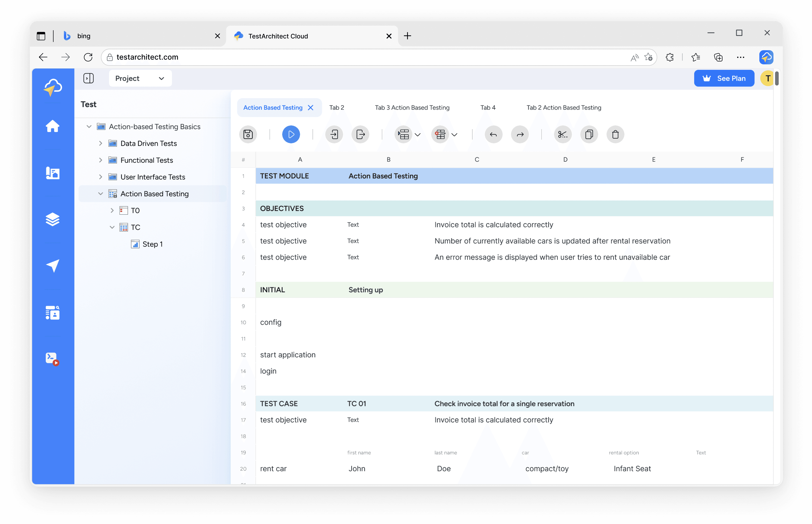Click the Copy icon in toolbar
This screenshot has width=812, height=524.
pos(589,135)
